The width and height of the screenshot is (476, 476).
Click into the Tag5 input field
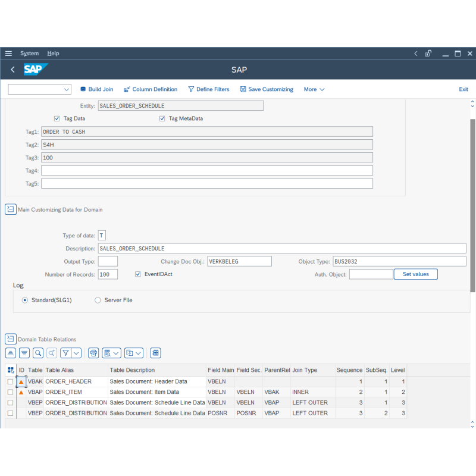click(207, 184)
